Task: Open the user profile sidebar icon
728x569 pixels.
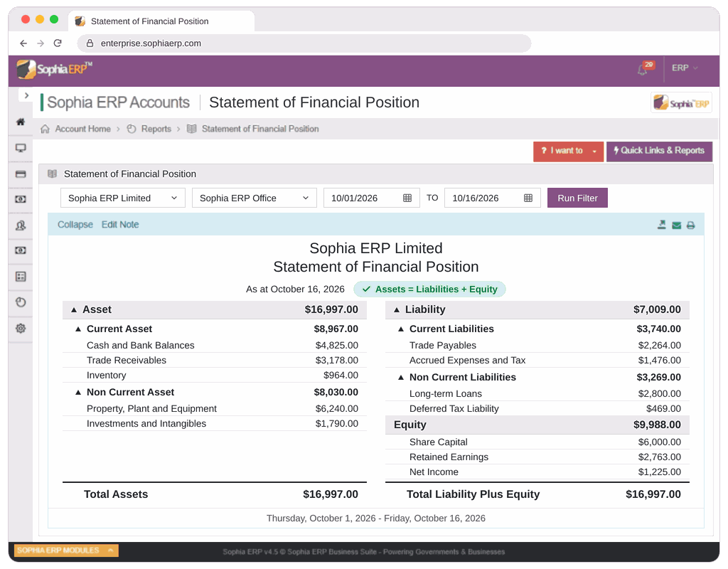Action: (x=21, y=225)
